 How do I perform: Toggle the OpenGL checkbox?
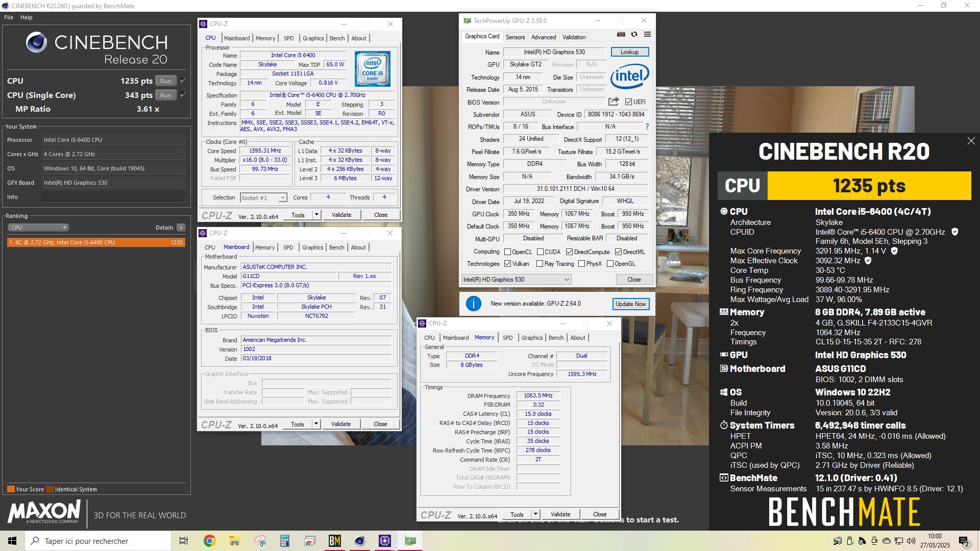point(609,264)
